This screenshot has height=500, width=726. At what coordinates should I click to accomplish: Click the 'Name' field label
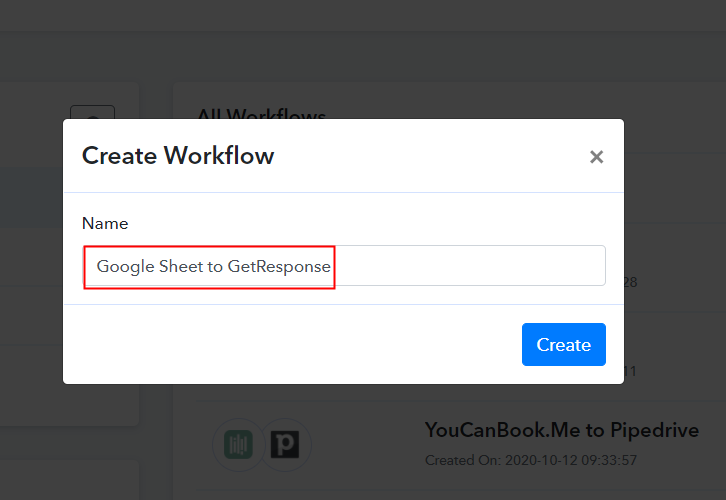[105, 224]
